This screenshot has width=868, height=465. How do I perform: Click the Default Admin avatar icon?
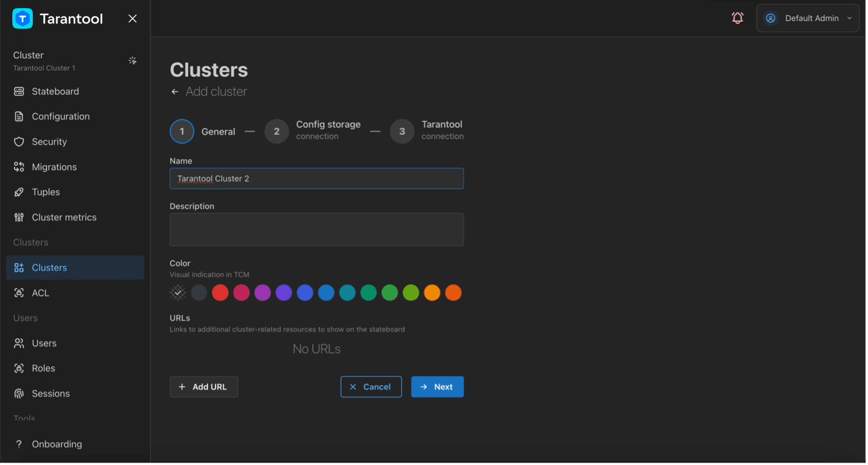click(x=771, y=19)
